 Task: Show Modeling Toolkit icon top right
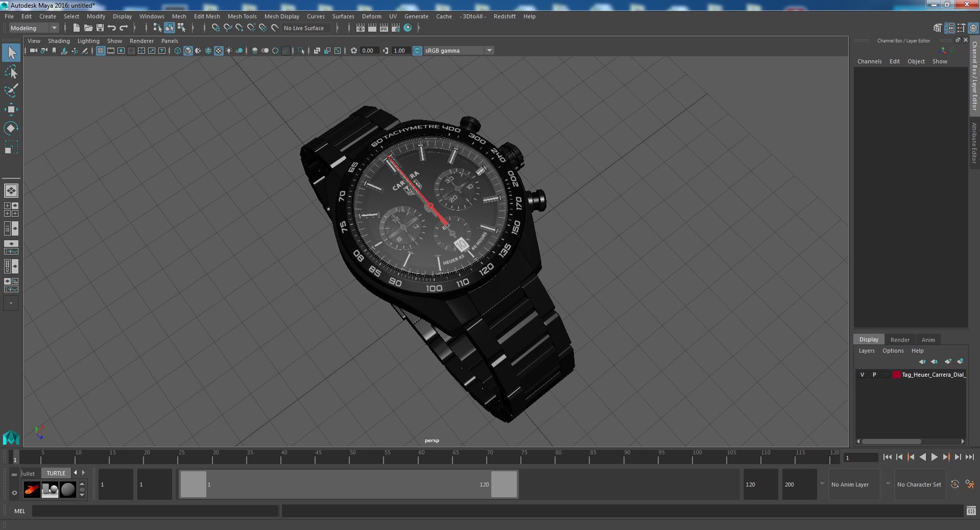(x=937, y=28)
